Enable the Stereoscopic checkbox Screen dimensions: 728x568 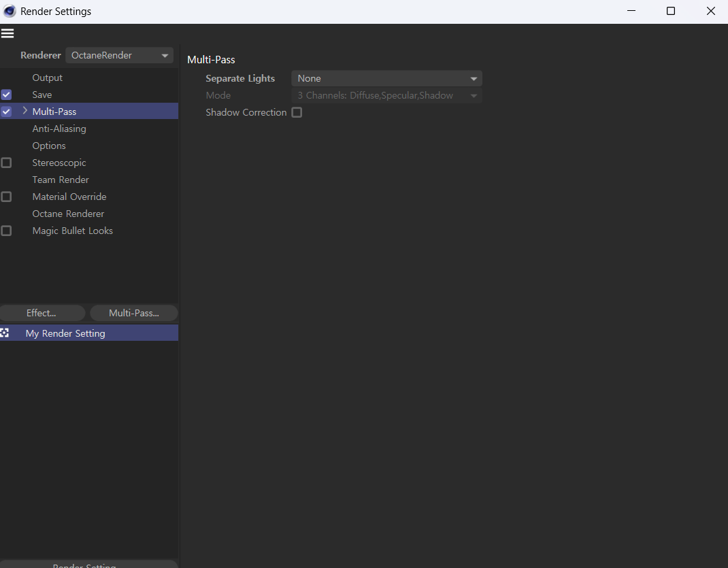[7, 163]
